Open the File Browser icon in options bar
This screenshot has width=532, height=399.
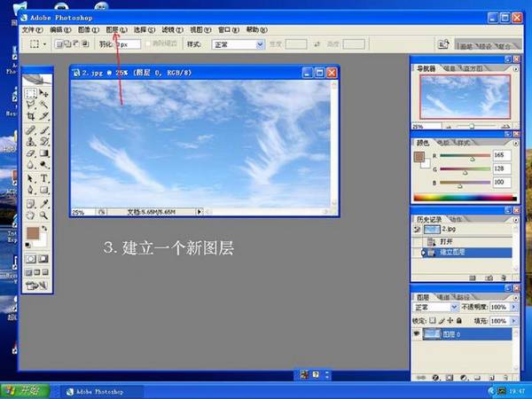click(444, 44)
